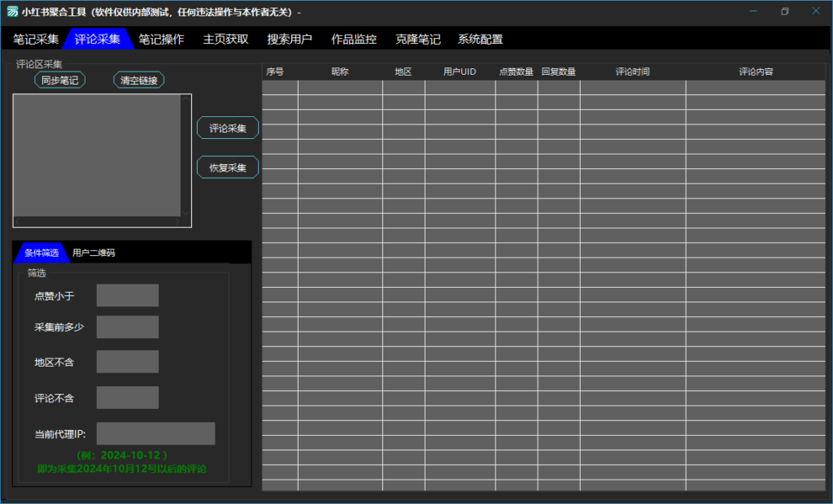Close the 小红书聚合工具 window
The height and width of the screenshot is (504, 833).
coord(816,11)
